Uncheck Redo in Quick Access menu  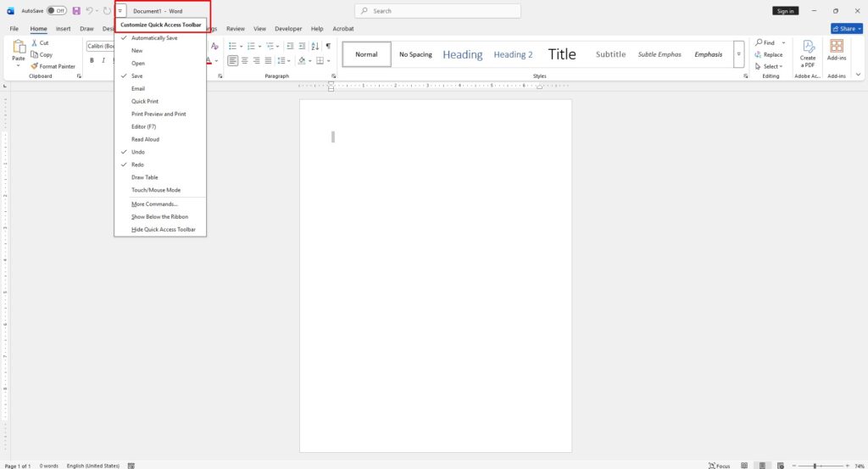(x=160, y=165)
